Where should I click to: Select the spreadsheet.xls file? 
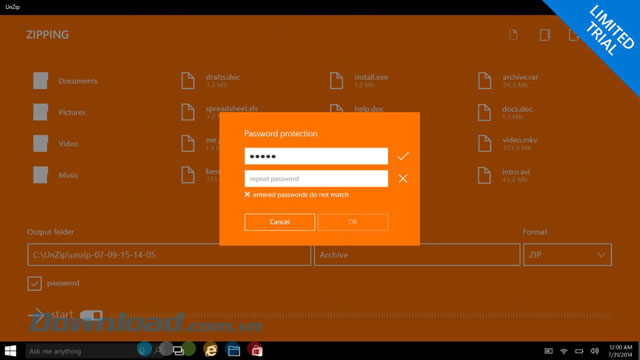tap(220, 112)
